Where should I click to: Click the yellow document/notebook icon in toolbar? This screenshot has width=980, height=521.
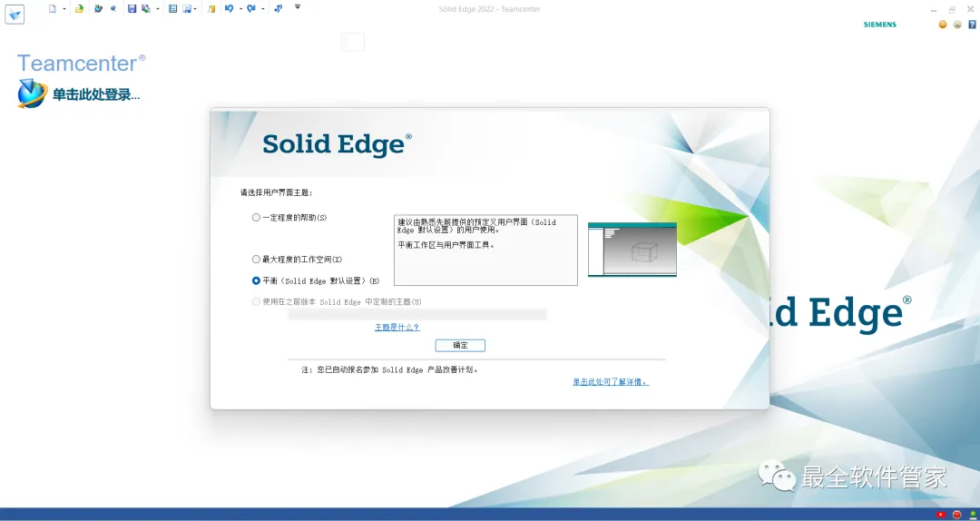point(211,9)
